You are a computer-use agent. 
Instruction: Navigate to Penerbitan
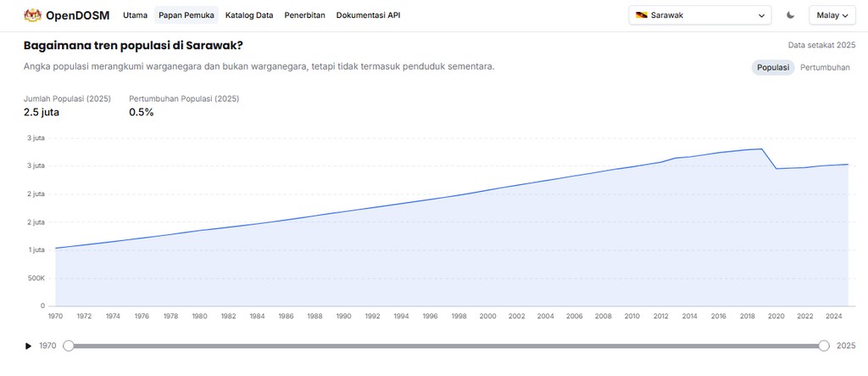pos(305,15)
